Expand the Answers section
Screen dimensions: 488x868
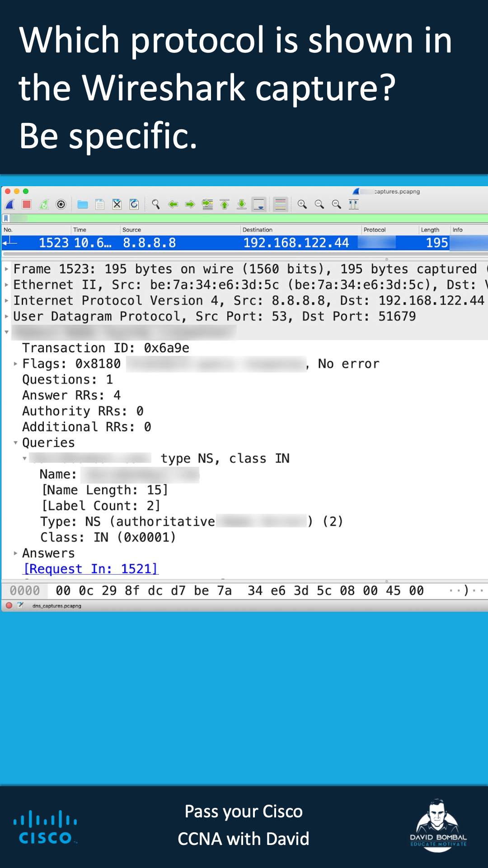(15, 553)
